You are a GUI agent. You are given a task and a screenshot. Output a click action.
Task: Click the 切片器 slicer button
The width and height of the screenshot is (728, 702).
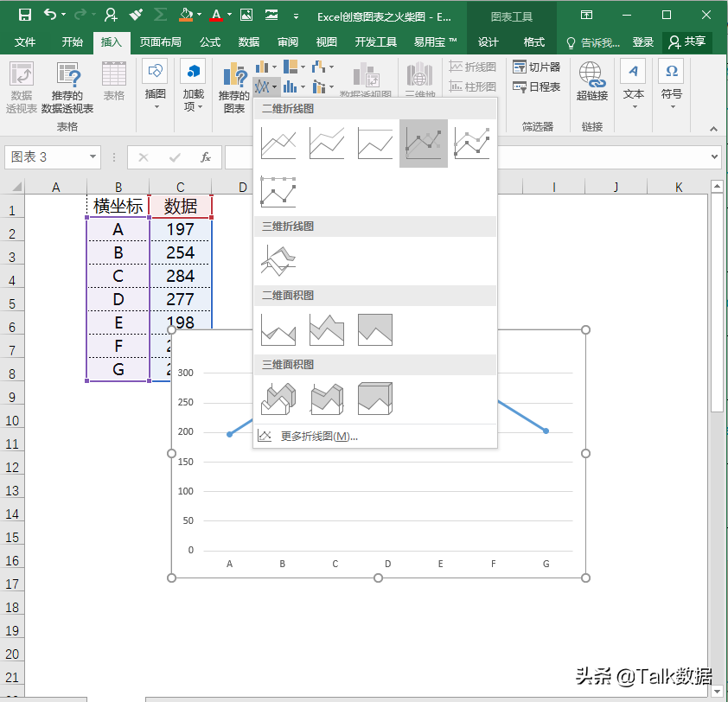click(x=537, y=67)
